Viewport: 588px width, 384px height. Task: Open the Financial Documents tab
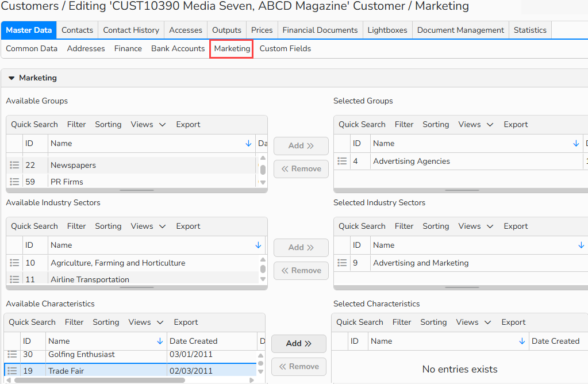coord(320,30)
